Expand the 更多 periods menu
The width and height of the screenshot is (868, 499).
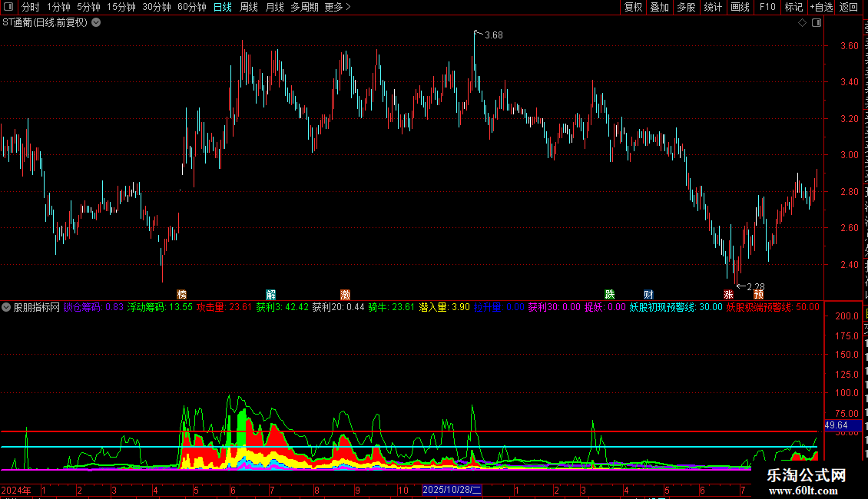(337, 7)
